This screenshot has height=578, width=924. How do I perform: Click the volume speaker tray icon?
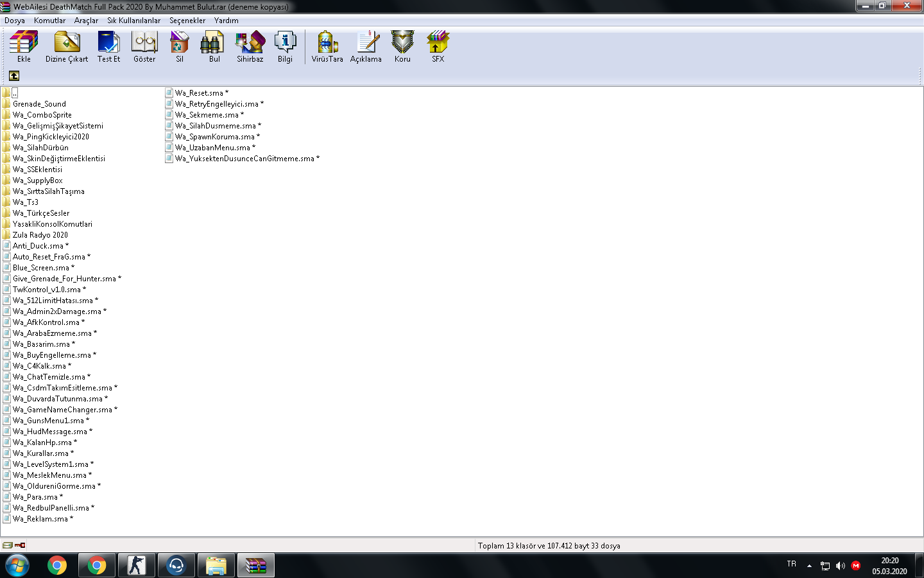[841, 566]
